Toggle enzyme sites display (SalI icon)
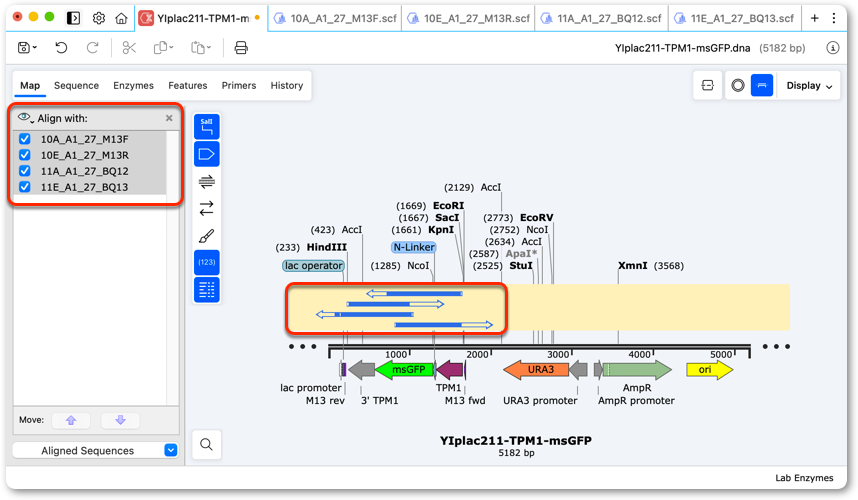858x500 pixels. (x=207, y=127)
